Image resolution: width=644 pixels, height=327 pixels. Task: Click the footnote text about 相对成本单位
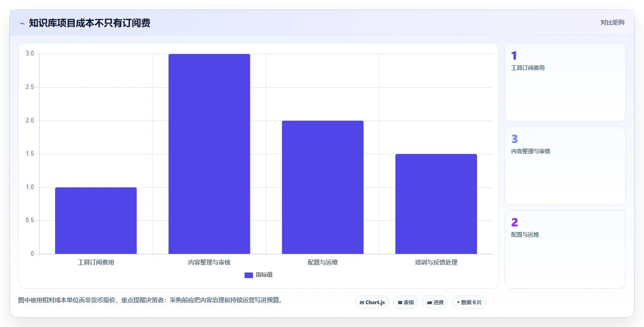(x=150, y=300)
